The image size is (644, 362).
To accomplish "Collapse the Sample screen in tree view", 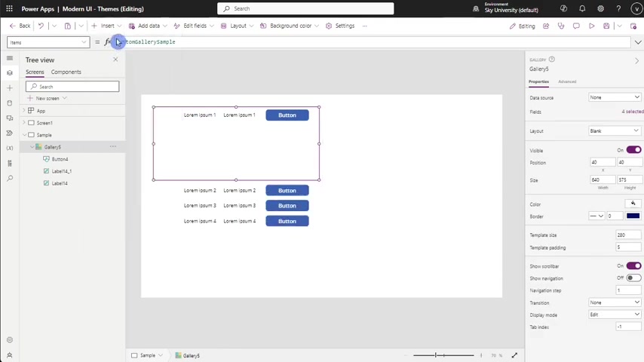I will [25, 135].
